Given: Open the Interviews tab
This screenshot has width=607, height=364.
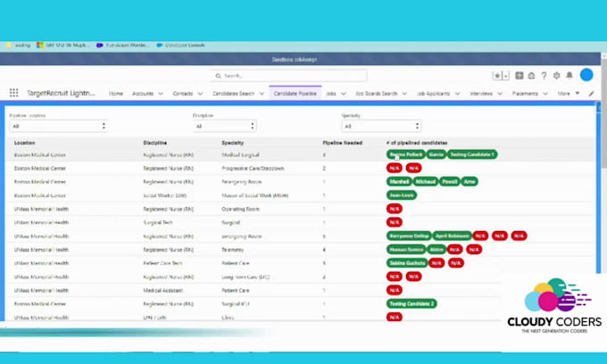Looking at the screenshot, I should coord(481,94).
